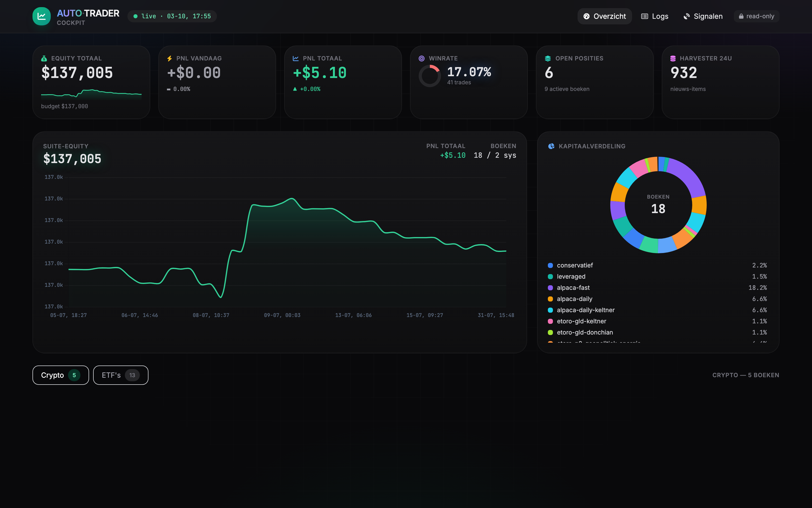Viewport: 812px width, 508px height.
Task: Click the budget $137,000 text
Action: pyautogui.click(x=64, y=106)
